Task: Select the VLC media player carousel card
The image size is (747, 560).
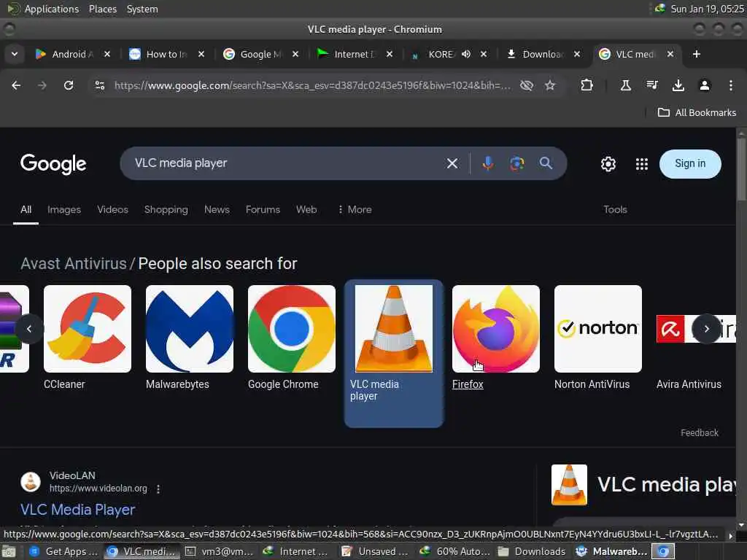Action: 394,354
